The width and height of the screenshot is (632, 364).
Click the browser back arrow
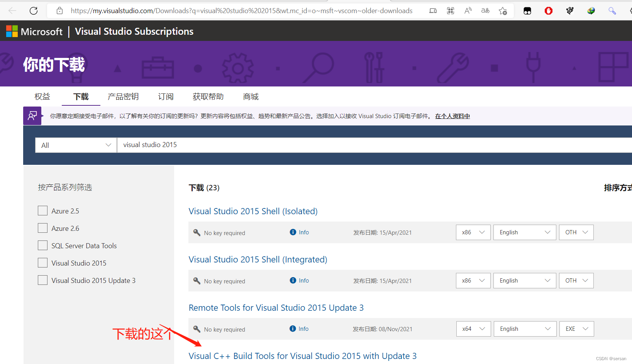click(x=12, y=11)
